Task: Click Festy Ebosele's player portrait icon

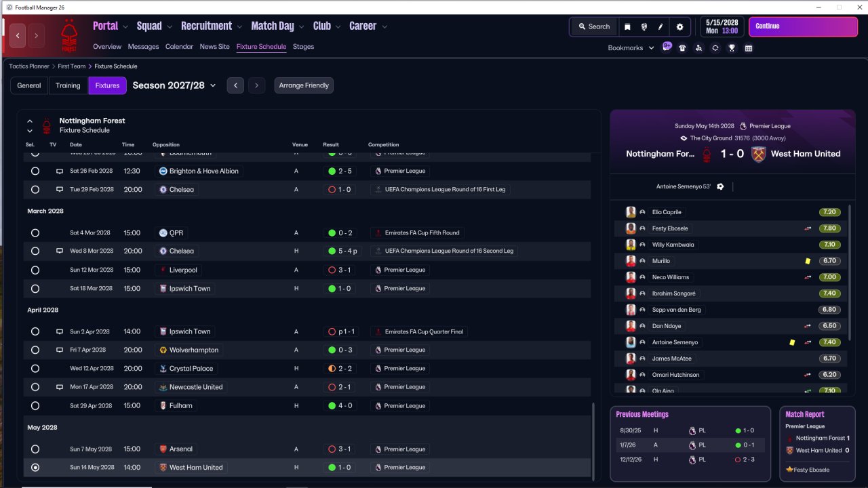Action: pyautogui.click(x=631, y=228)
